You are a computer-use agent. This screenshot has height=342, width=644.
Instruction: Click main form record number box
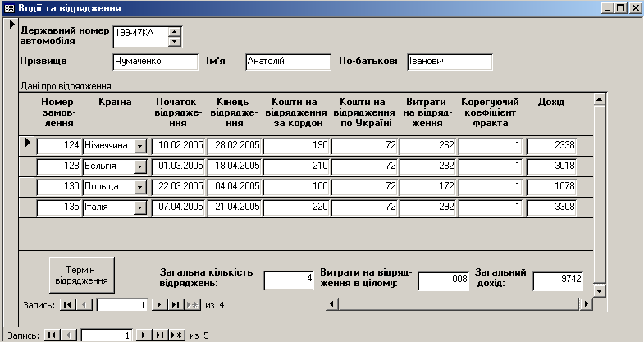pos(107,335)
